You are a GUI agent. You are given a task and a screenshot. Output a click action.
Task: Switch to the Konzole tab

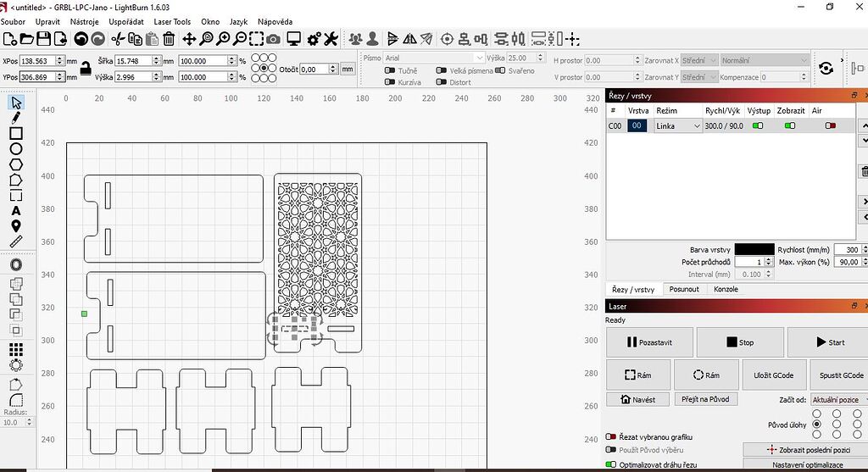[726, 289]
